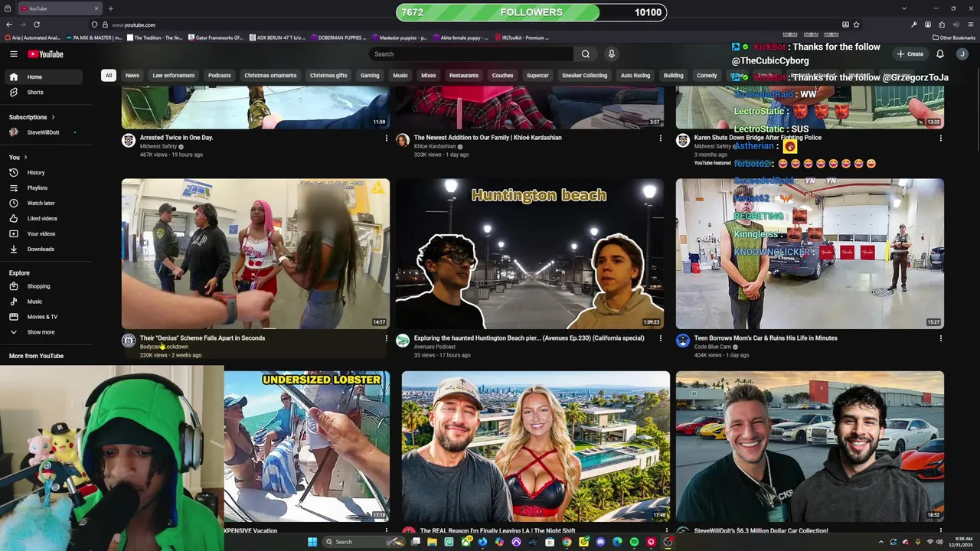The width and height of the screenshot is (980, 551).
Task: Expand the You section chevron
Action: [x=25, y=158]
